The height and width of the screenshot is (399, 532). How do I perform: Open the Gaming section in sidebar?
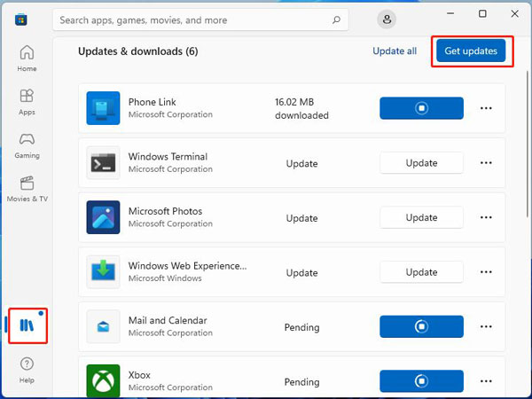point(27,145)
